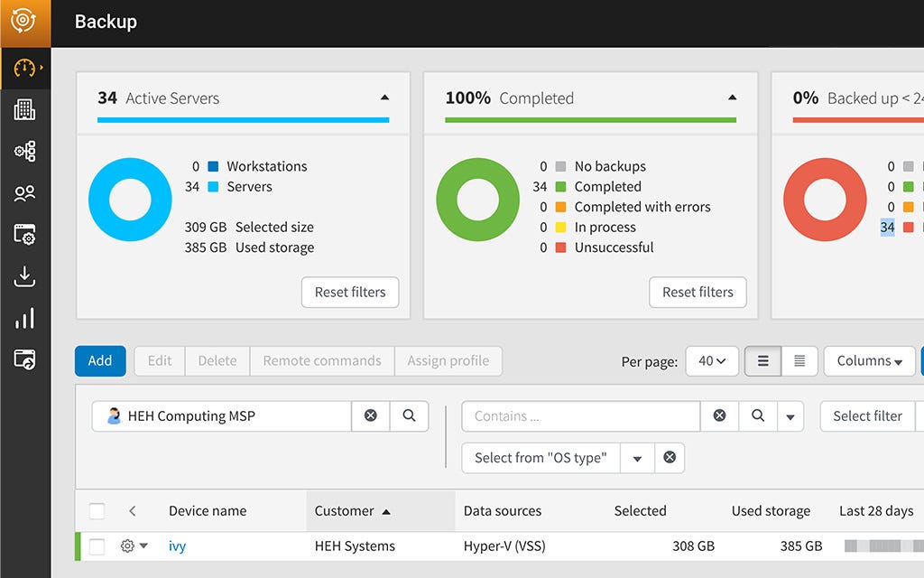Viewport: 924px width, 578px height.
Task: Open the Columns dropdown
Action: click(869, 361)
